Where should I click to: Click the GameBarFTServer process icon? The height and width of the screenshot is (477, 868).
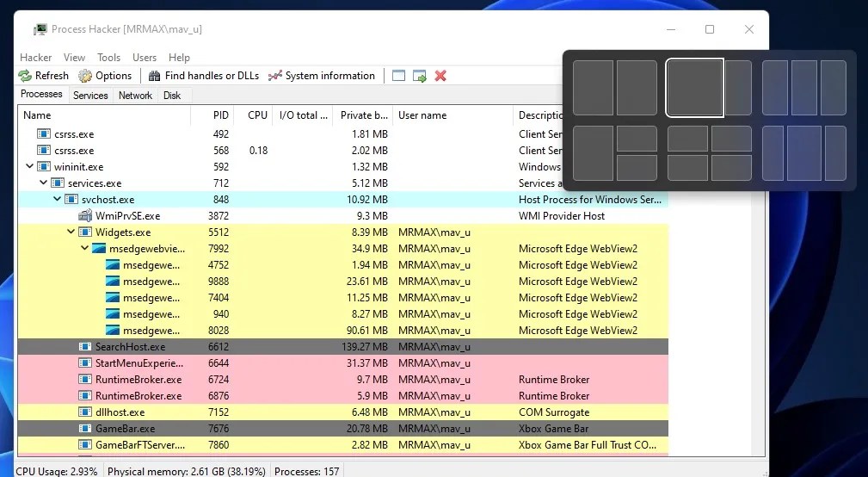pyautogui.click(x=84, y=445)
